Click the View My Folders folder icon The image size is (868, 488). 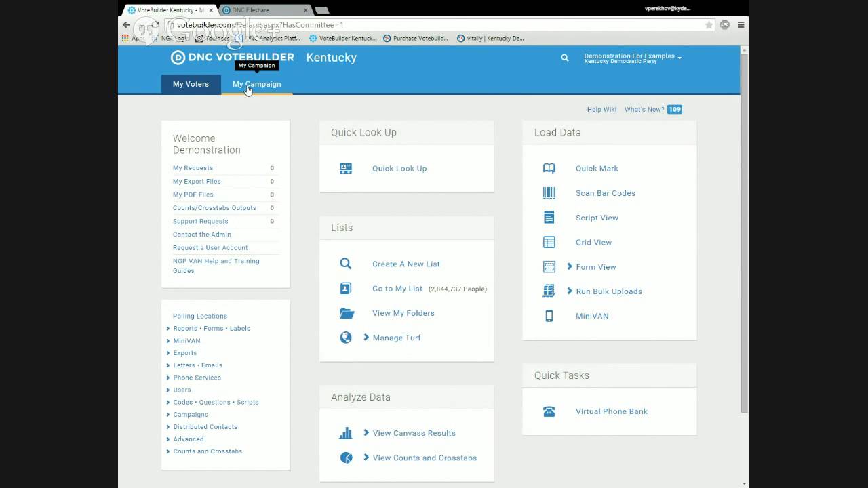tap(347, 313)
